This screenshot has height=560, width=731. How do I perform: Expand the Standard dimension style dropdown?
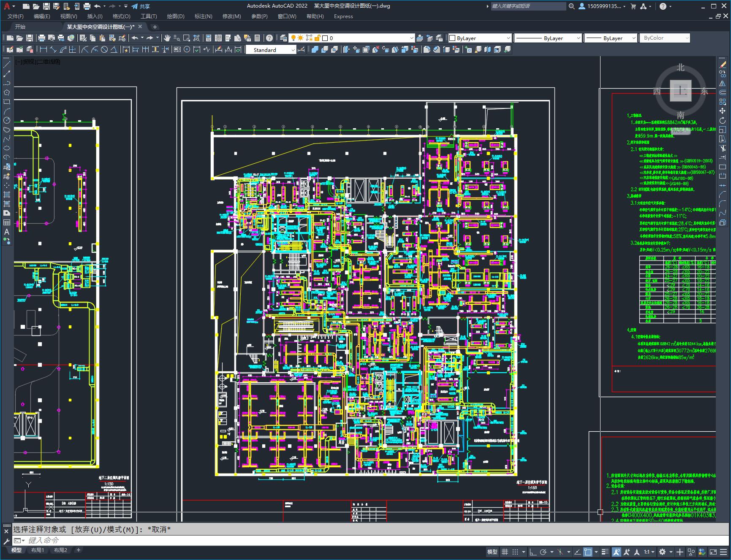(x=293, y=50)
